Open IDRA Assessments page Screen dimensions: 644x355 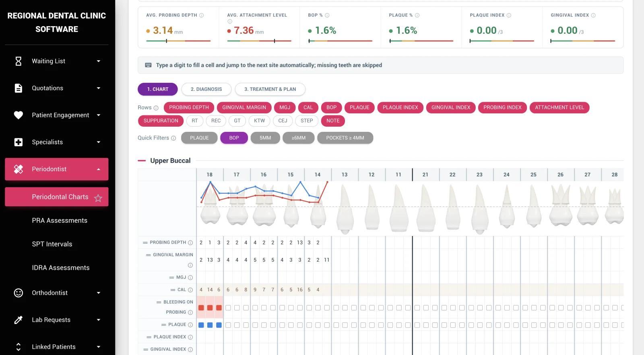pos(61,268)
